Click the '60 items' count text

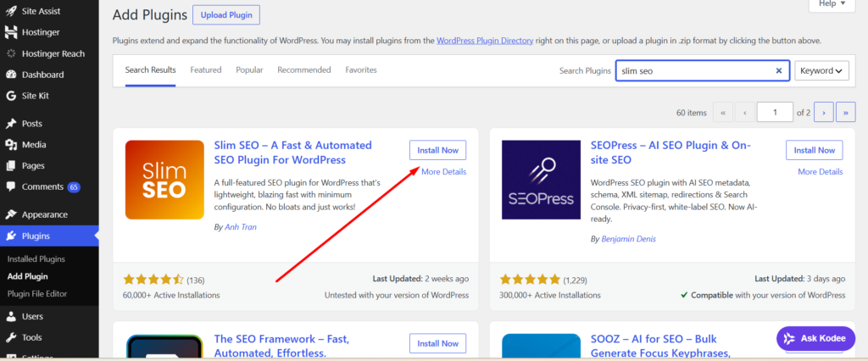point(692,113)
